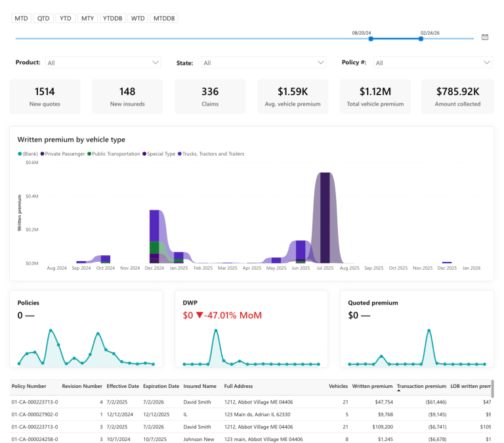The height and width of the screenshot is (443, 504).
Task: Click the MTDDB period button
Action: pyautogui.click(x=164, y=18)
